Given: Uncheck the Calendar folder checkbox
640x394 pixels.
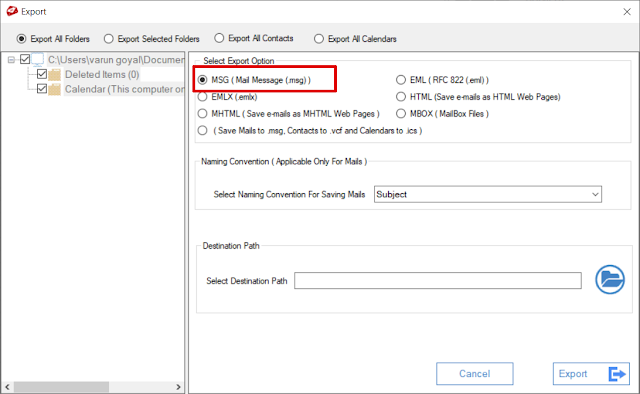Looking at the screenshot, I should pyautogui.click(x=42, y=88).
